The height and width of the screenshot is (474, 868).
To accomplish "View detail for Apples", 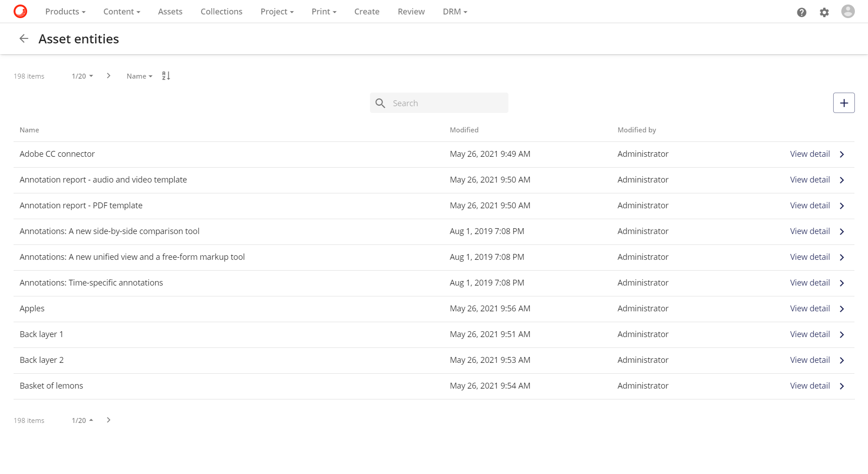I will (809, 308).
